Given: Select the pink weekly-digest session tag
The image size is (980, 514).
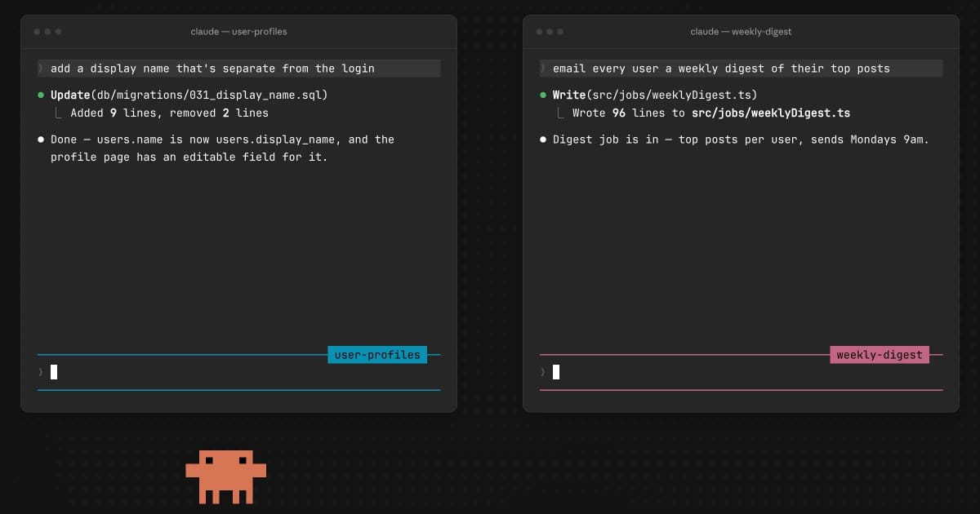Looking at the screenshot, I should [x=880, y=355].
